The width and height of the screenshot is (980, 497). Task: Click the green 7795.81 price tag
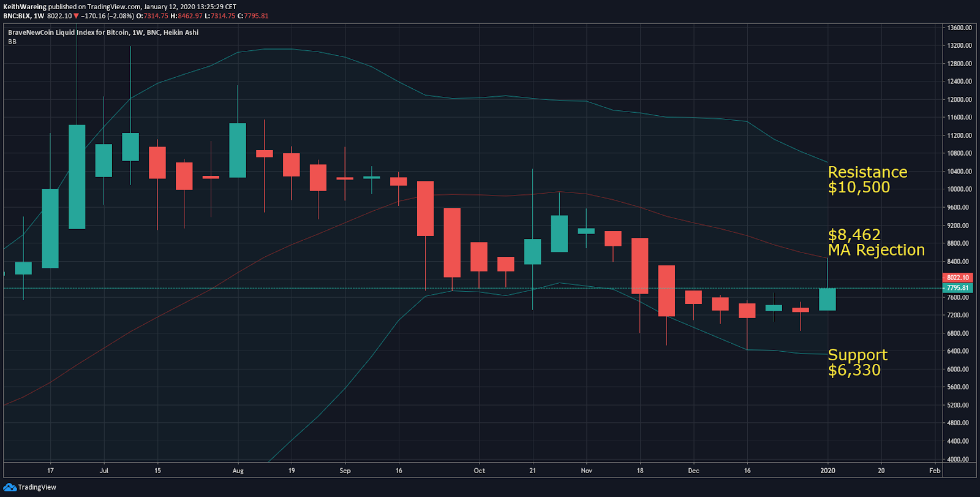tap(957, 288)
